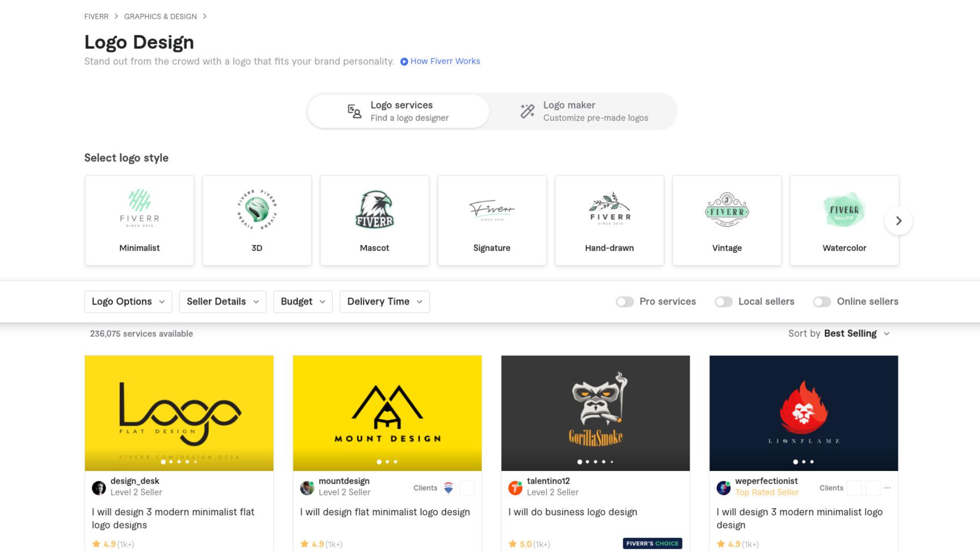The height and width of the screenshot is (551, 980).
Task: Choose the Signature logo style card
Action: point(492,220)
